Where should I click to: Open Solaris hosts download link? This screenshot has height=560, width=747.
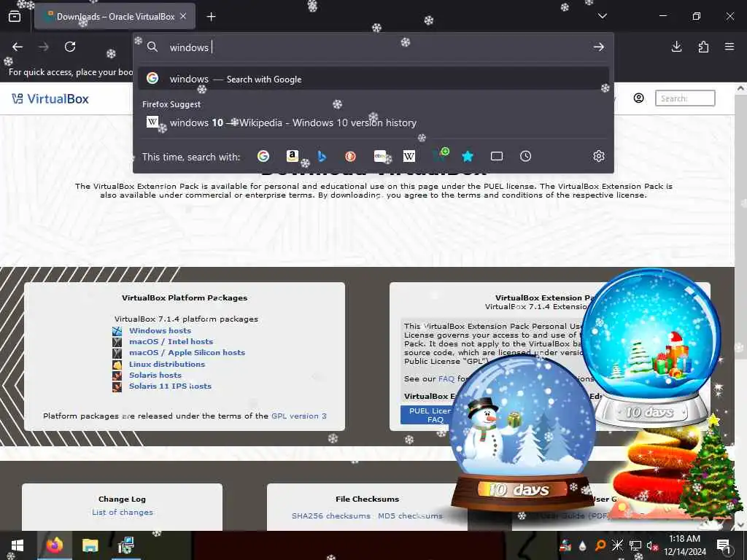coord(155,376)
